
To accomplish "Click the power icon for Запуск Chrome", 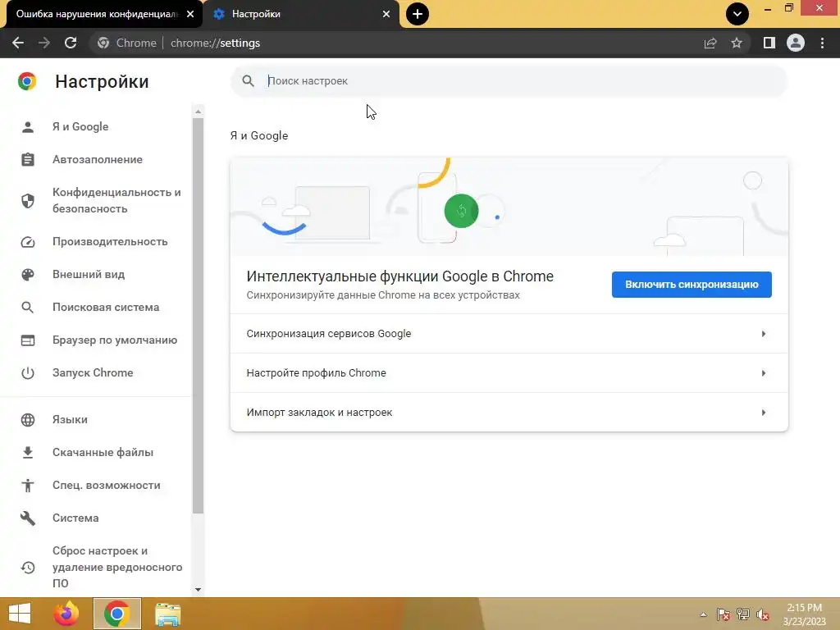I will tap(28, 373).
